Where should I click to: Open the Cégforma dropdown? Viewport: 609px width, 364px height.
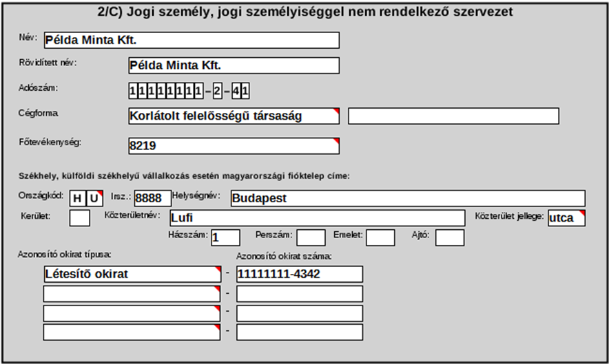click(234, 116)
